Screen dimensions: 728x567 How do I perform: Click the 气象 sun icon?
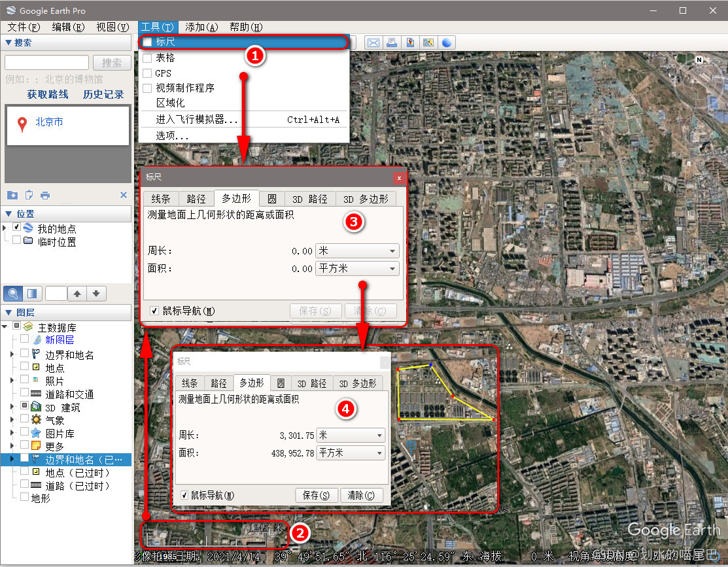36,420
